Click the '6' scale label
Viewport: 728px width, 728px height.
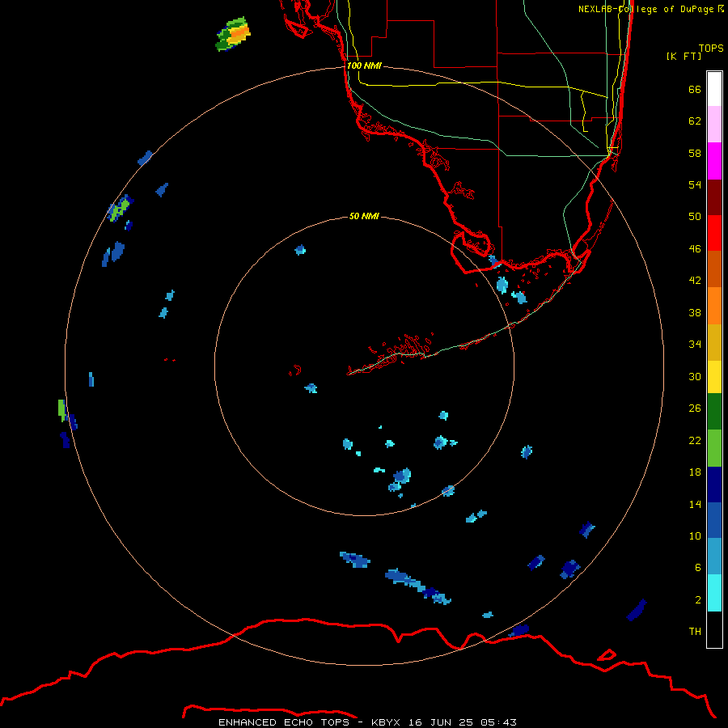coord(698,568)
